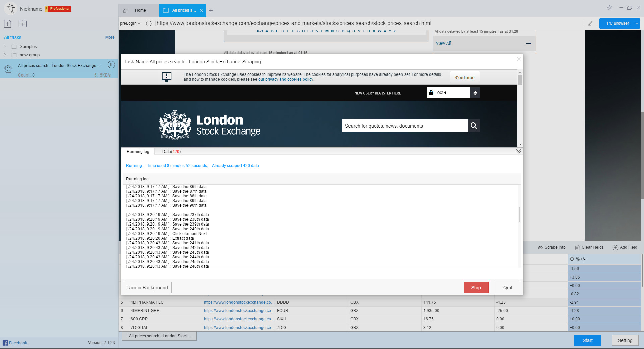The image size is (644, 349).
Task: Click the Quit button
Action: tap(507, 288)
